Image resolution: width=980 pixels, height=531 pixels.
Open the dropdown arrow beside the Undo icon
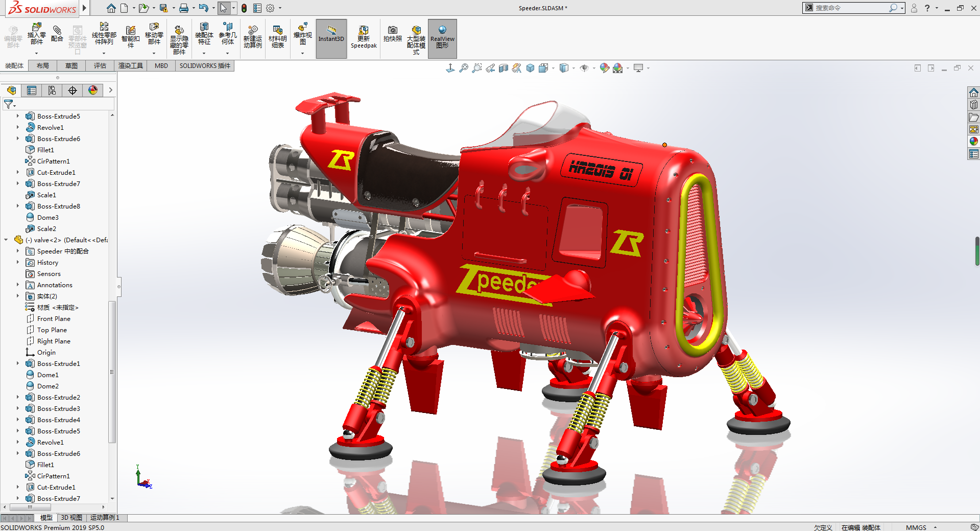(213, 8)
